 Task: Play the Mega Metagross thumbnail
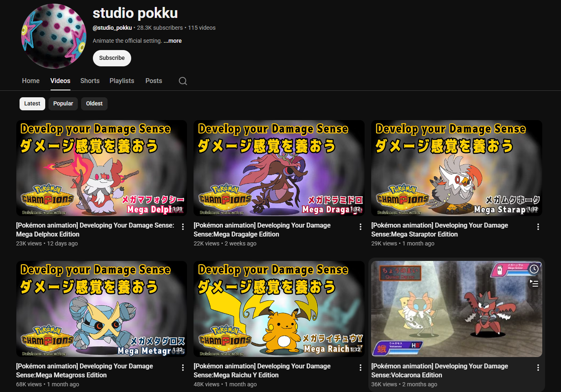pyautogui.click(x=101, y=309)
